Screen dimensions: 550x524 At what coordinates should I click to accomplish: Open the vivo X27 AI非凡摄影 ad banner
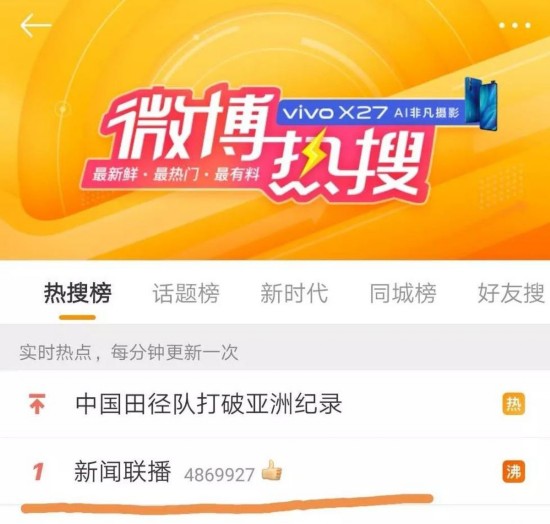click(x=370, y=113)
